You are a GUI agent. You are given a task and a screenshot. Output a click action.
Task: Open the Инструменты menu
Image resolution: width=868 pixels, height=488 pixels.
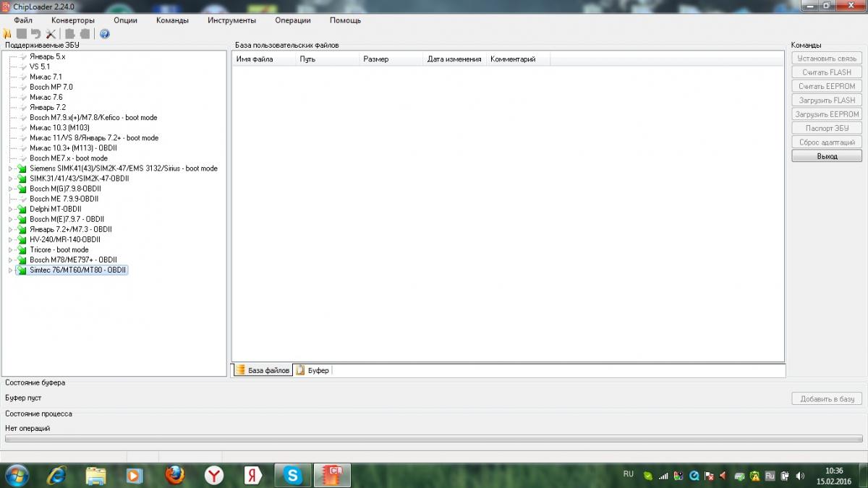pos(231,20)
